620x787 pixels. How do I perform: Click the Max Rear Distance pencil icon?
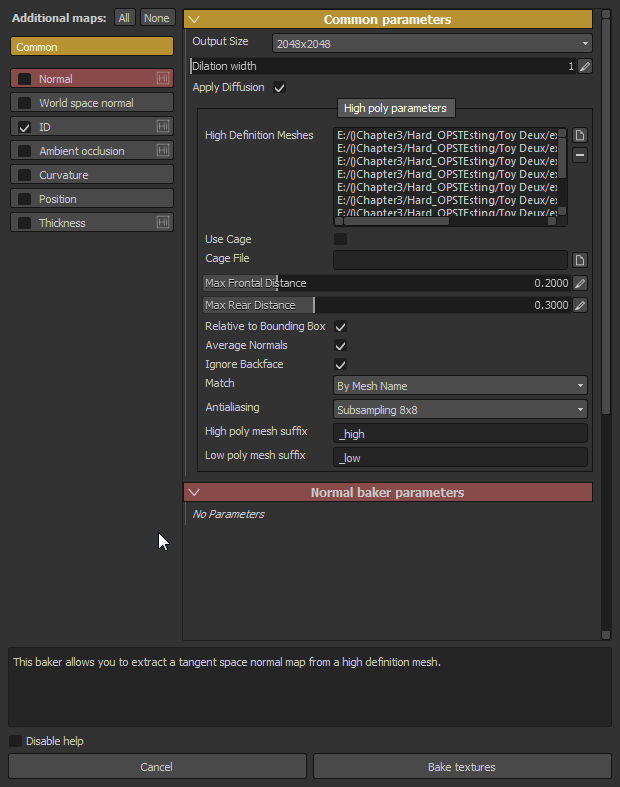[580, 305]
